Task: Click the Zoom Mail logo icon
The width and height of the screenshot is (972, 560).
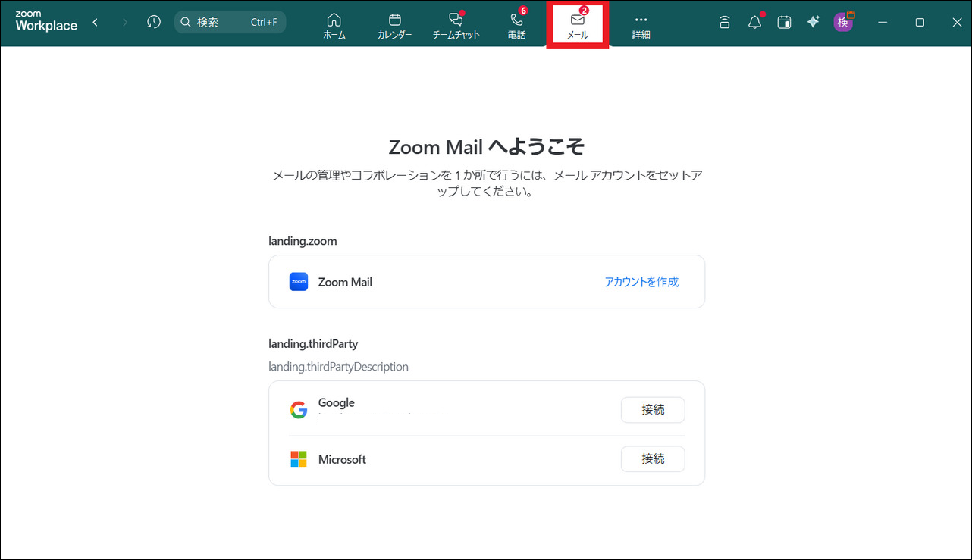Action: pos(299,282)
